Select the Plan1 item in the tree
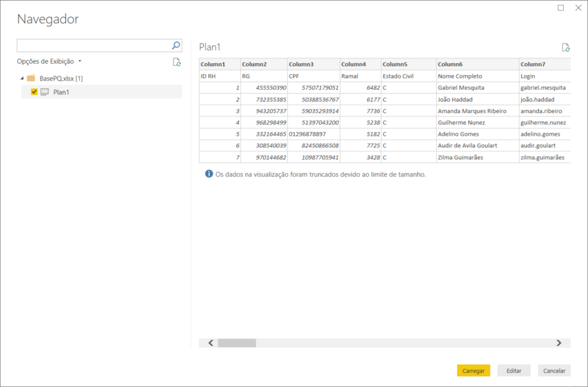The height and width of the screenshot is (387, 588). coord(61,92)
